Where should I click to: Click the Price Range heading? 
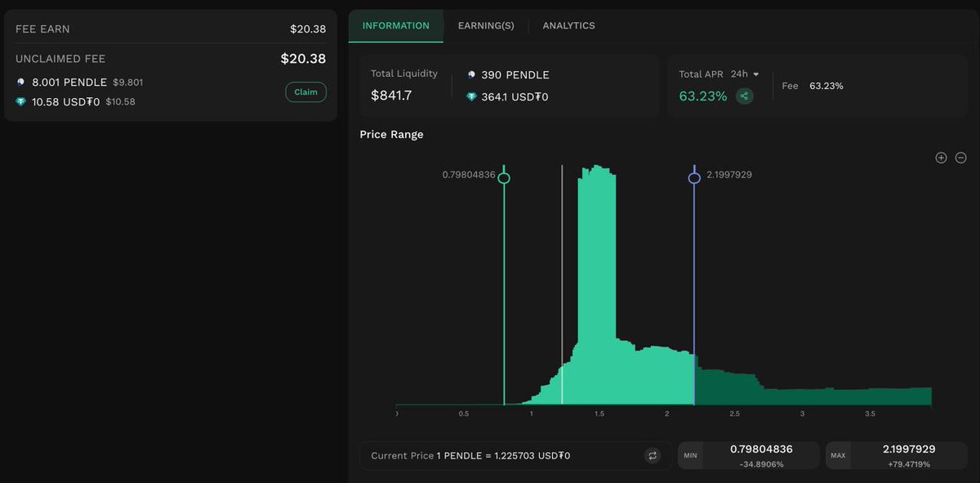click(x=391, y=135)
